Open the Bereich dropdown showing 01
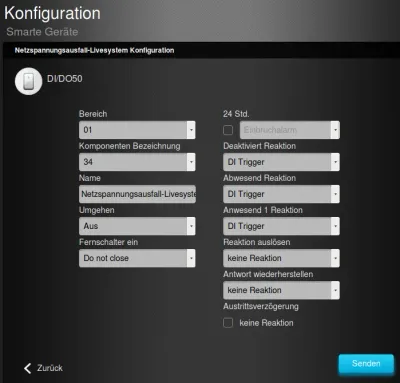 [137, 130]
